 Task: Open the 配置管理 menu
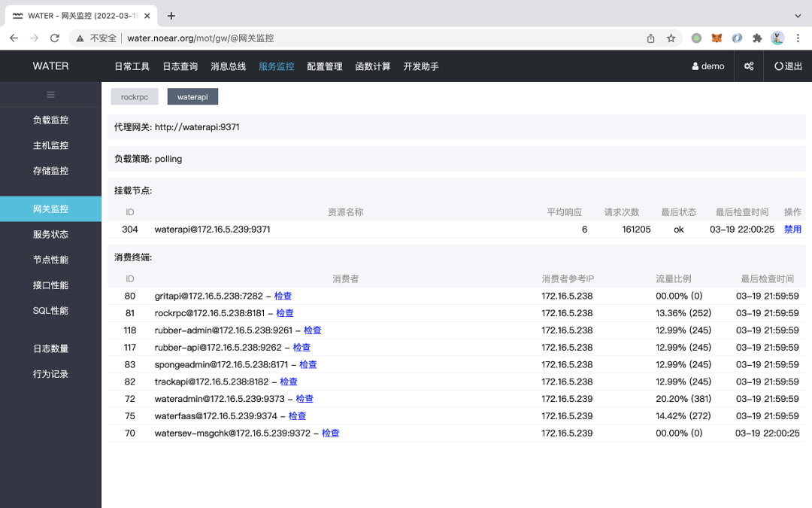click(324, 66)
